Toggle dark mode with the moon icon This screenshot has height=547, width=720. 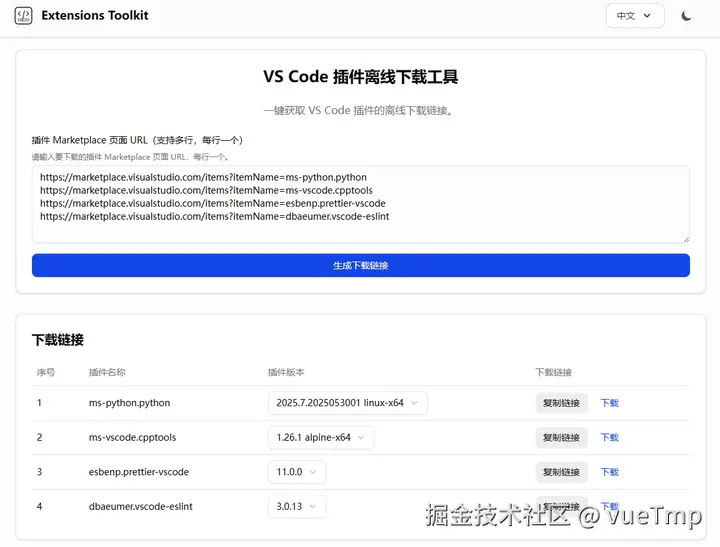[x=686, y=16]
